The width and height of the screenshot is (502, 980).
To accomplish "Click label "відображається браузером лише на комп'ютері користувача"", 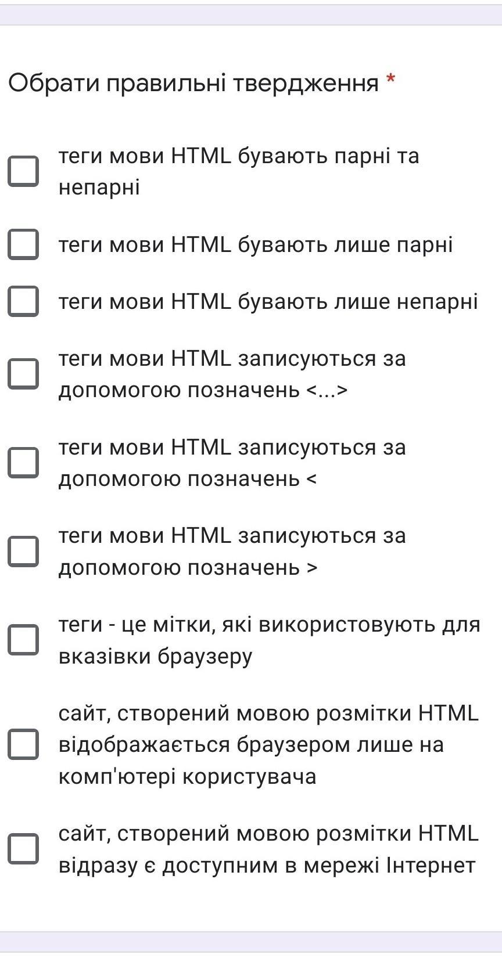I will tap(268, 744).
